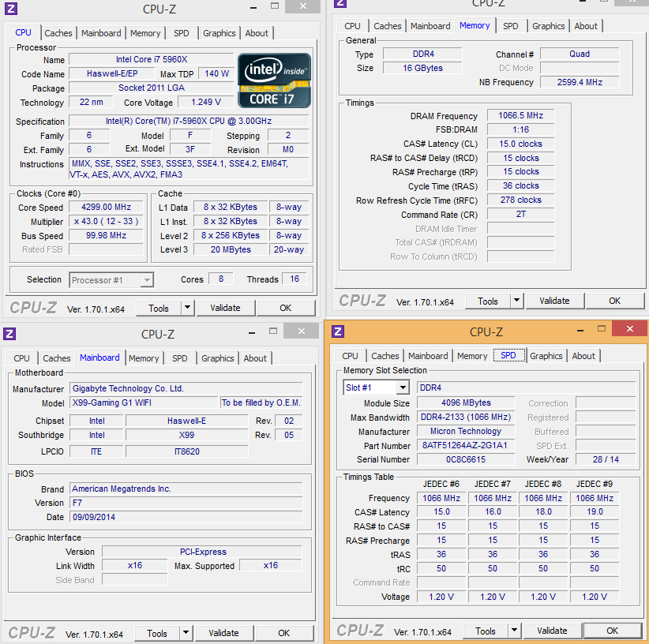
Task: Minimize the SPD tab window
Action: [580, 330]
